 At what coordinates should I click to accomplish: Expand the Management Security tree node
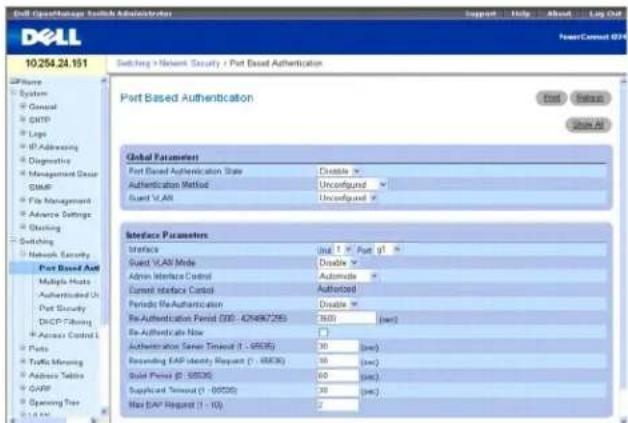(x=23, y=173)
